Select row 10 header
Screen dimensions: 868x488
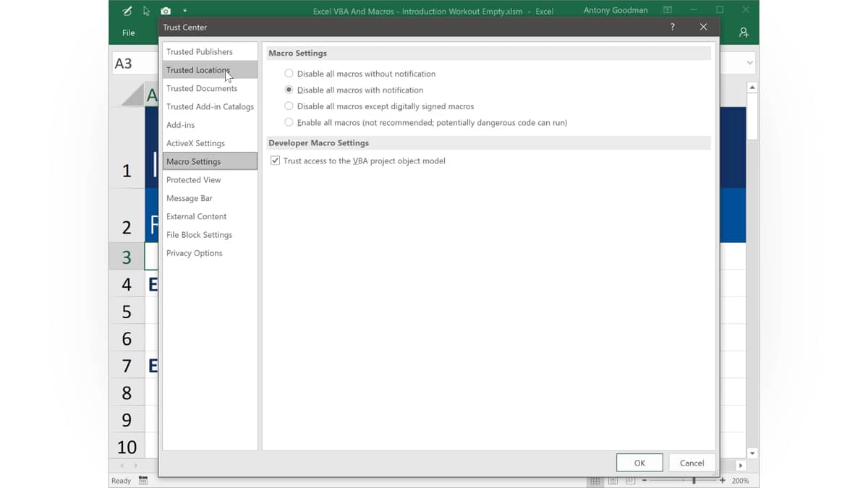tap(127, 447)
